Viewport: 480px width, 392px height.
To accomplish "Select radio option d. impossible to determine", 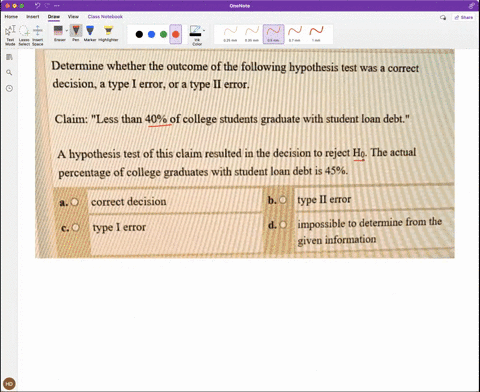I will pyautogui.click(x=283, y=225).
